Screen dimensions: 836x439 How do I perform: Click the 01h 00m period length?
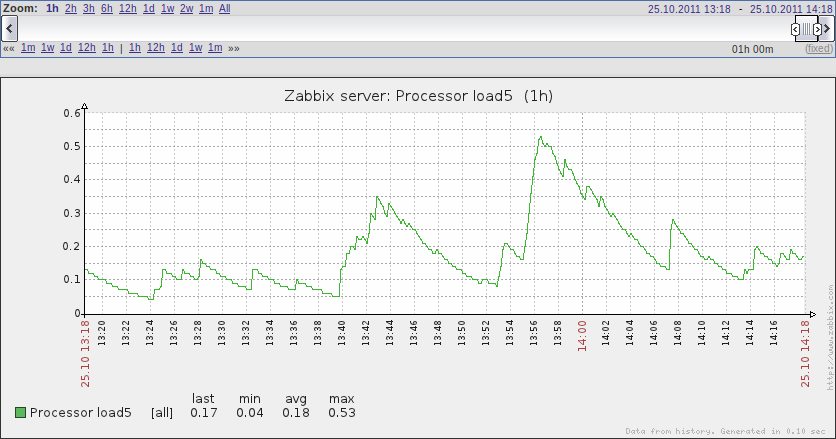752,49
